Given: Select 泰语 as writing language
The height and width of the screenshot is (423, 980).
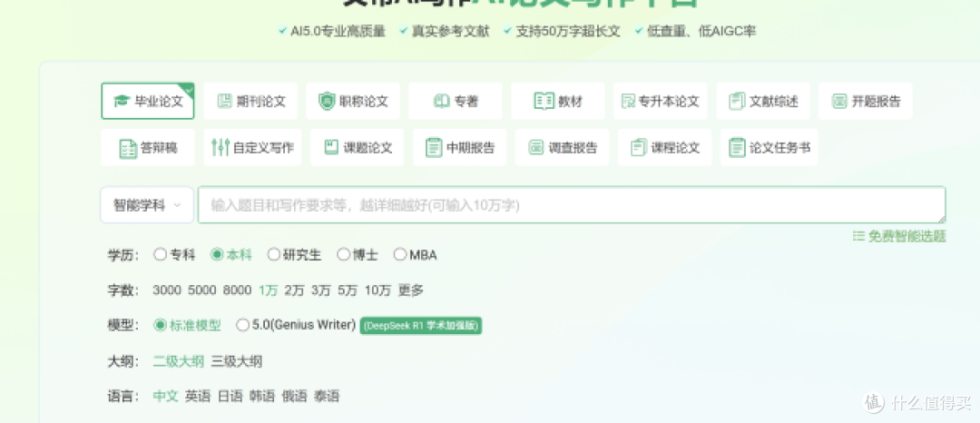Looking at the screenshot, I should (x=327, y=396).
